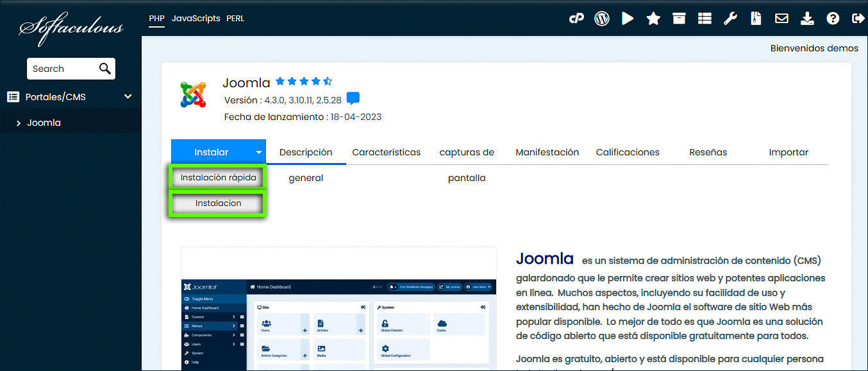The image size is (868, 371).
Task: Collapse the Portales/CMS category chevron
Action: (x=128, y=96)
